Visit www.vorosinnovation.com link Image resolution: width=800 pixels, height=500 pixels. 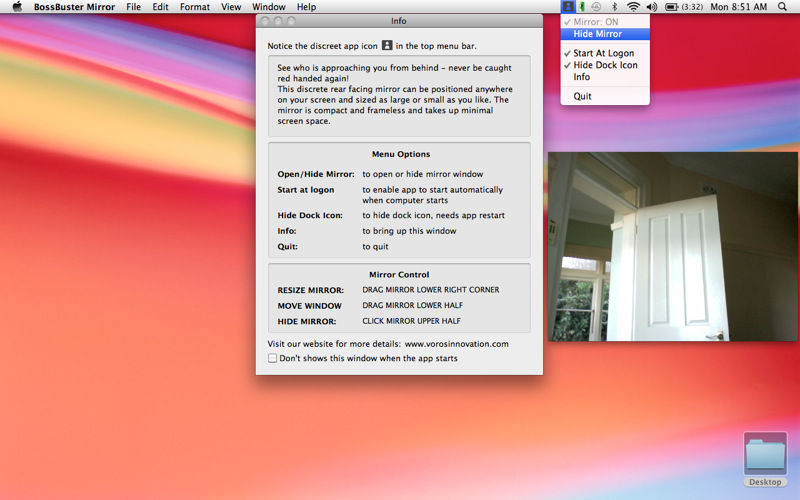pos(457,344)
